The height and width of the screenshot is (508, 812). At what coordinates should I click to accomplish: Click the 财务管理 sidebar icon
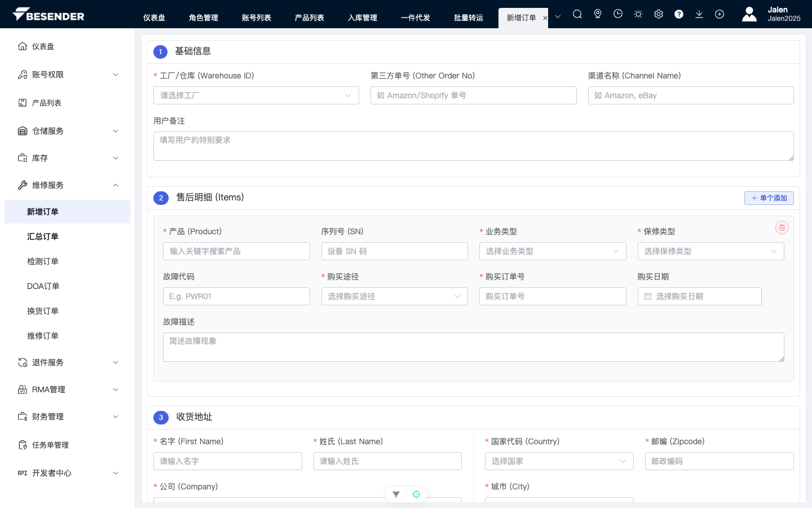tap(23, 417)
